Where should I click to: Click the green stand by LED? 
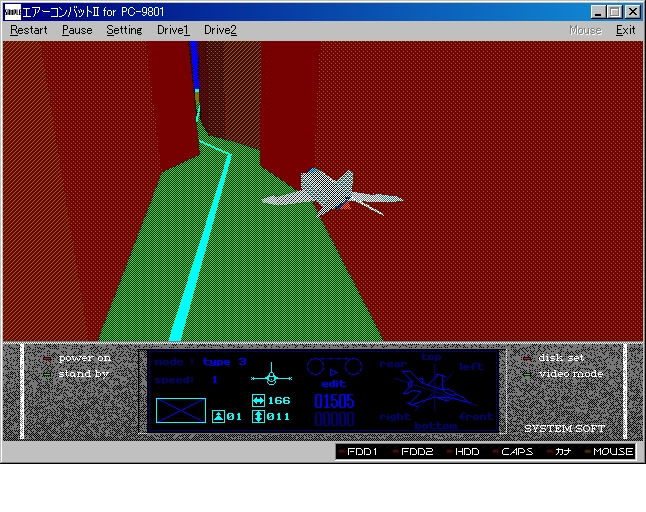click(x=47, y=374)
